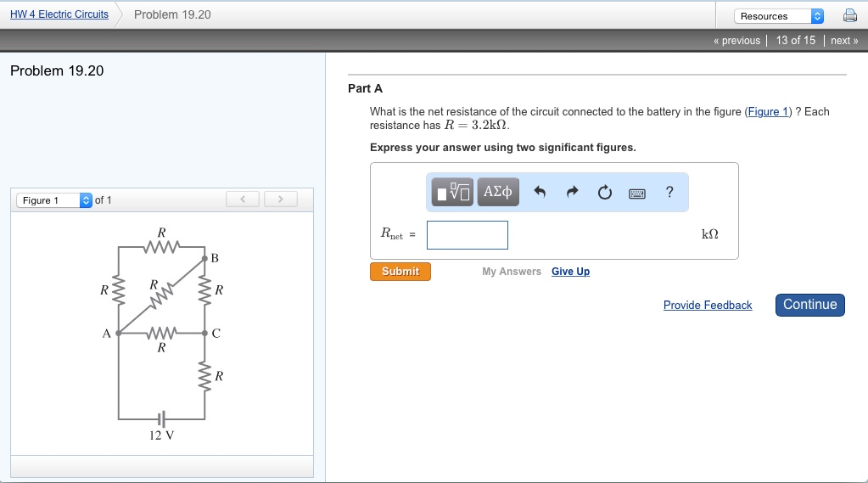The width and height of the screenshot is (868, 483).
Task: Click the Continue button
Action: tap(809, 305)
